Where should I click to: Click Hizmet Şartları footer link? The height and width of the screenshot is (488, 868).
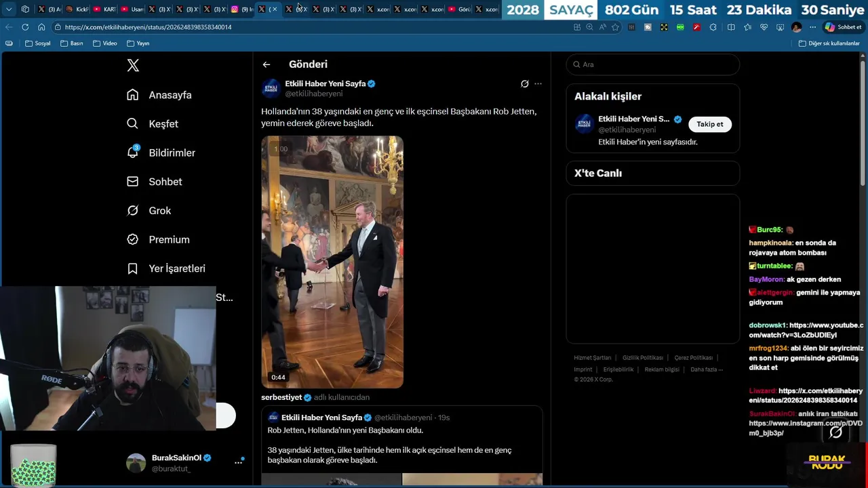pos(592,358)
